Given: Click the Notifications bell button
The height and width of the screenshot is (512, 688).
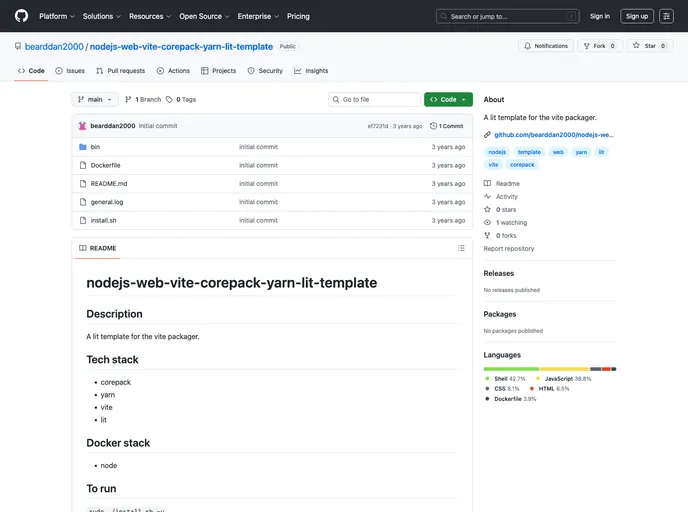Looking at the screenshot, I should 545,46.
